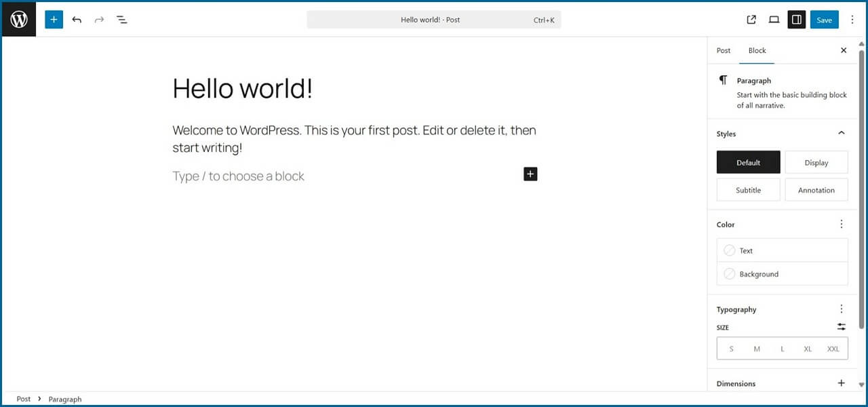Undo the last change

coord(77,20)
